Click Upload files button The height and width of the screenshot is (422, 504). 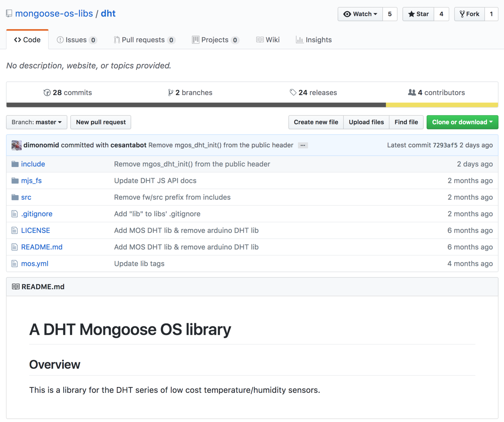point(366,122)
